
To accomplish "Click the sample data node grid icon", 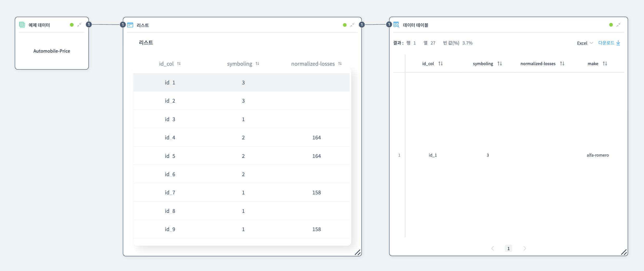I will click(22, 25).
